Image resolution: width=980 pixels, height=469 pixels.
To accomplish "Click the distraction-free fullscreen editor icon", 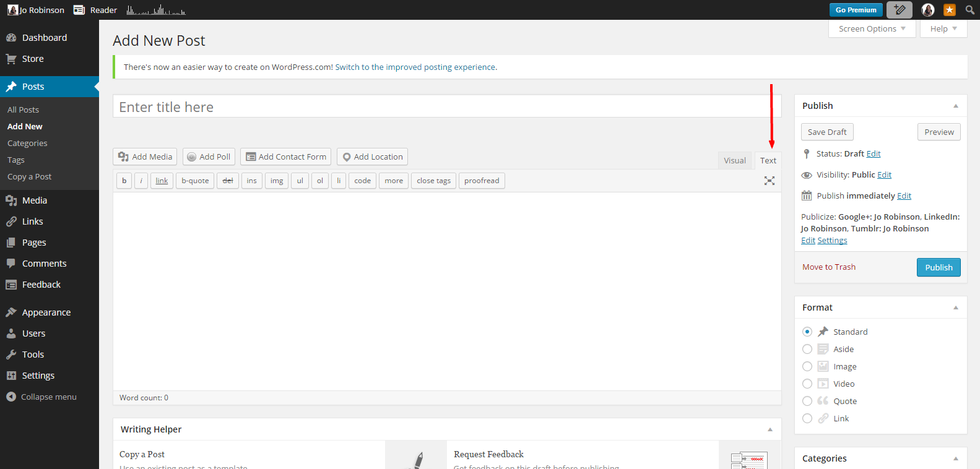I will [769, 181].
